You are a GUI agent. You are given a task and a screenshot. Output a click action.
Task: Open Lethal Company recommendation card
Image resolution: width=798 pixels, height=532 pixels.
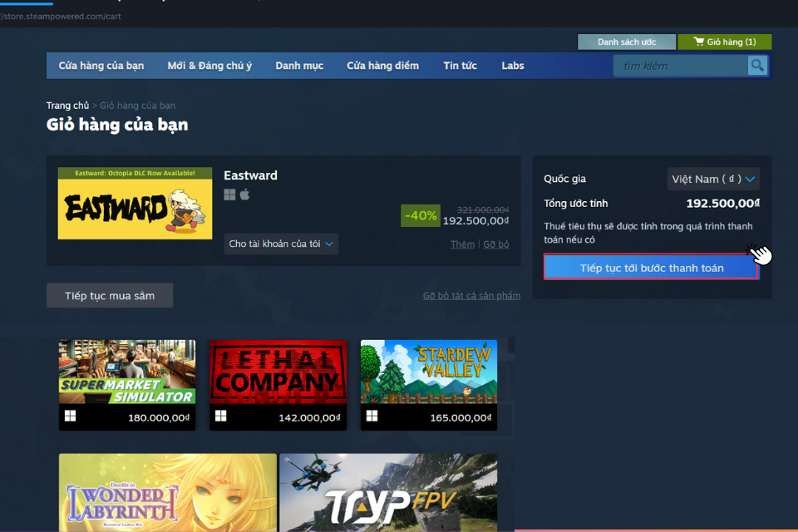[x=278, y=385]
